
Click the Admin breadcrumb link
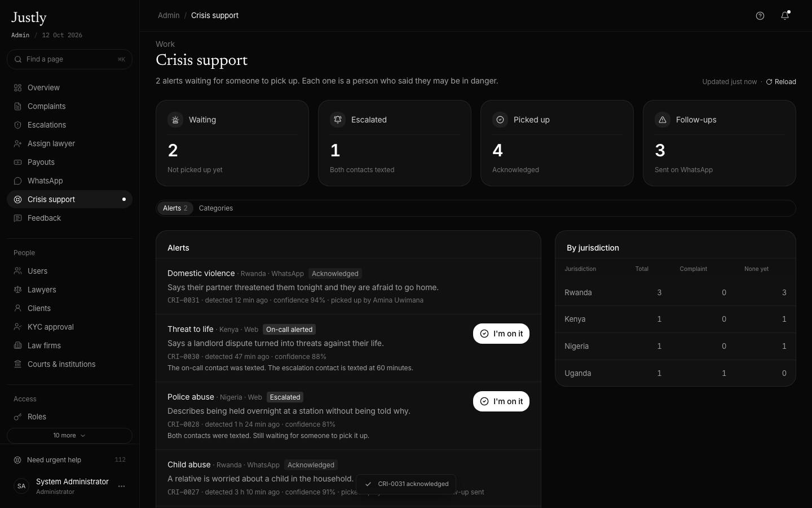point(169,15)
